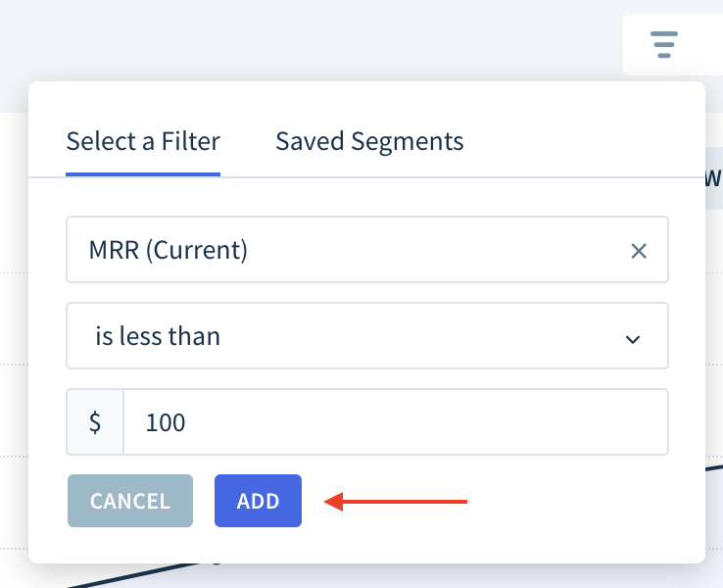Select the Select a Filter tab
This screenshot has width=723, height=588.
click(x=143, y=141)
